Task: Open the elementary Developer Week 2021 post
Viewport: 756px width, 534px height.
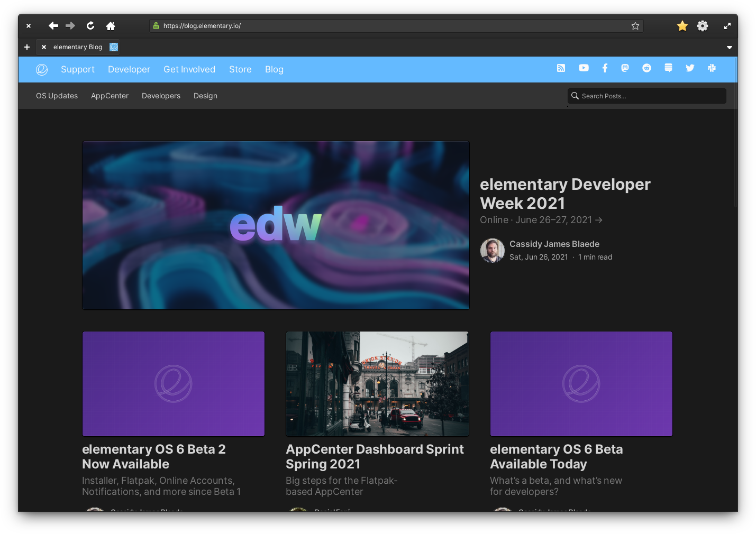Action: click(565, 194)
